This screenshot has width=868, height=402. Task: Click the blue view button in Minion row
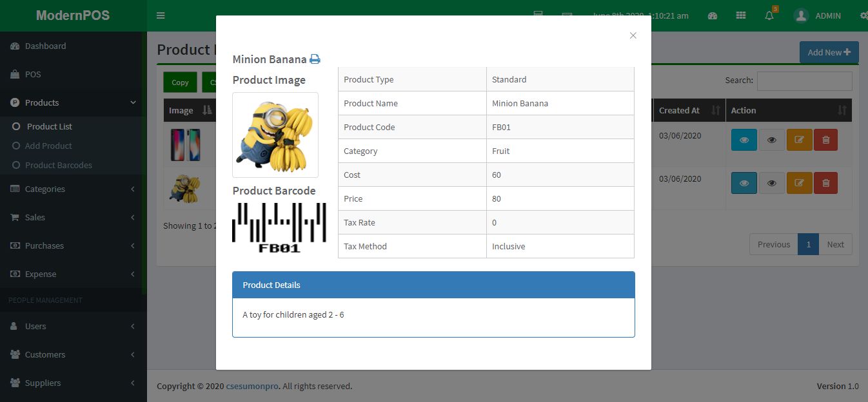(744, 183)
